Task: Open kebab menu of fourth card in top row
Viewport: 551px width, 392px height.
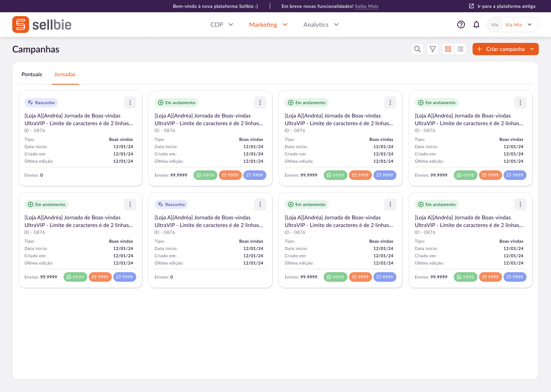Action: point(520,103)
